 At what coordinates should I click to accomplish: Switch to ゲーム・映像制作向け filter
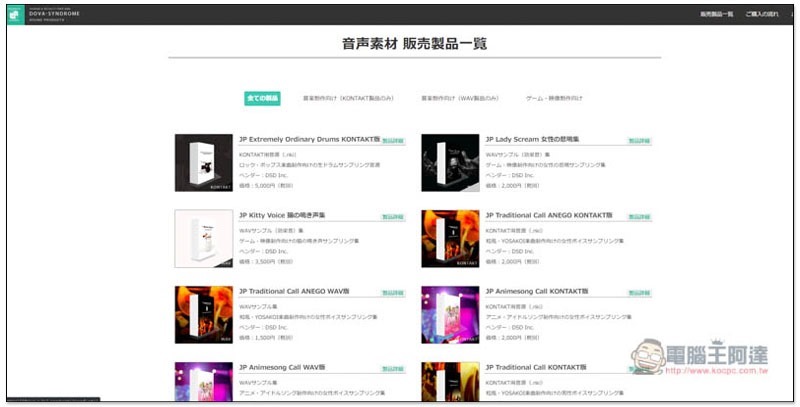(x=554, y=98)
